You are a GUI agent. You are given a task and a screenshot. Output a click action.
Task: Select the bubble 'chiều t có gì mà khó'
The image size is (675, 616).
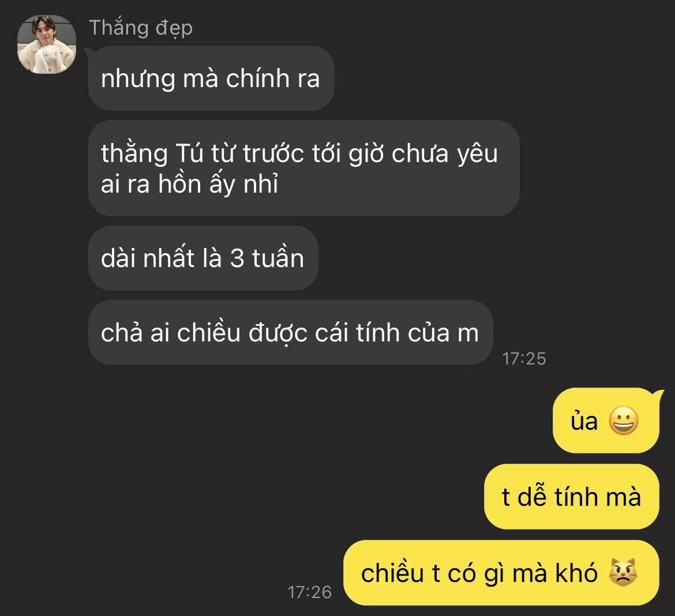[x=501, y=573]
